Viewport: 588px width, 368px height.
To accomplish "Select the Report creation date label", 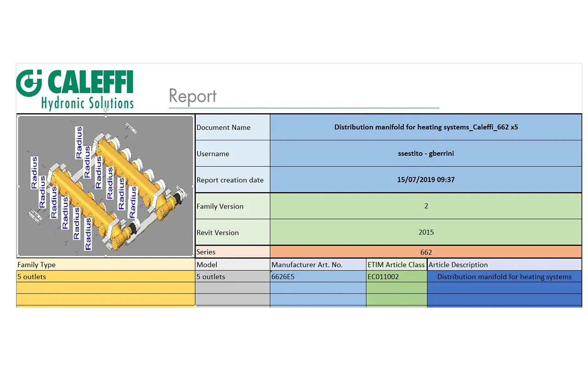I will point(233,180).
